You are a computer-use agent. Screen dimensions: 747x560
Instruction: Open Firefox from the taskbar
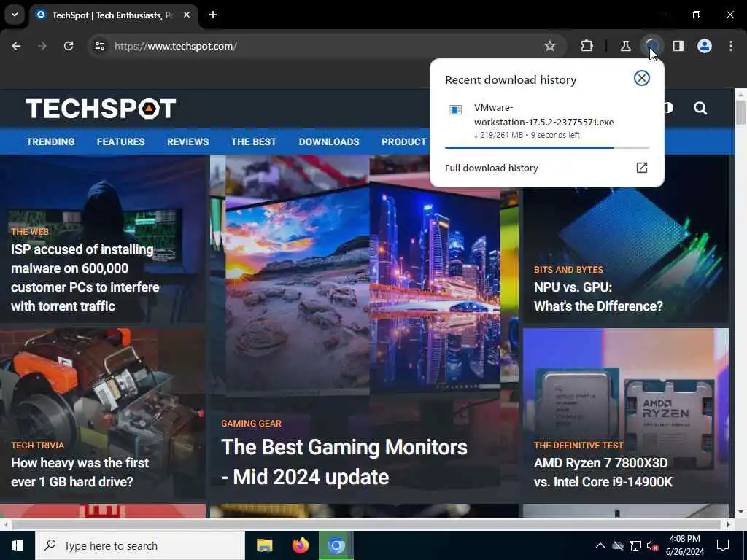pyautogui.click(x=300, y=545)
